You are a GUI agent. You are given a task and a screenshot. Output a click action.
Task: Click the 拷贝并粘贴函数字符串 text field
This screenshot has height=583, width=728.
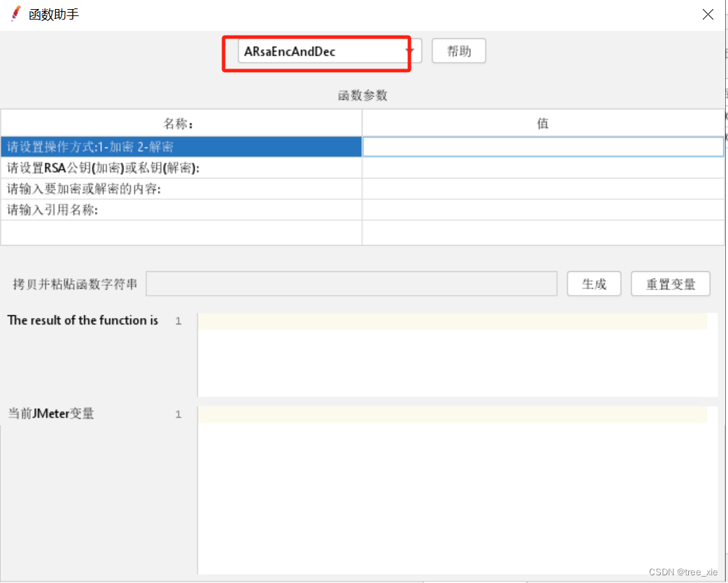351,284
